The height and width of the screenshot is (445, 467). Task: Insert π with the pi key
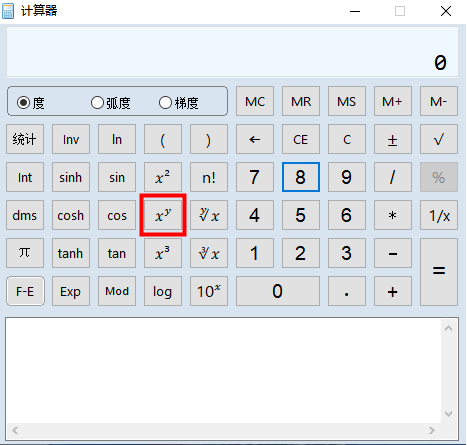tap(25, 253)
